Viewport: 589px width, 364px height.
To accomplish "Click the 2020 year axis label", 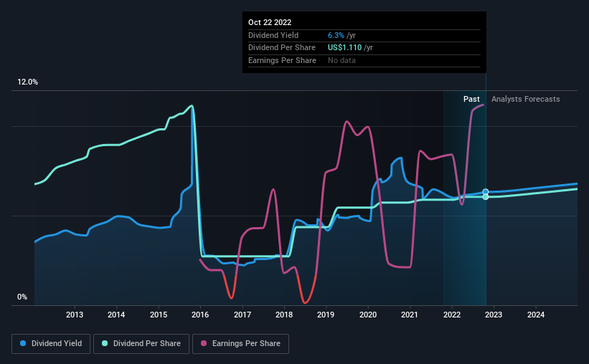I will tap(368, 315).
